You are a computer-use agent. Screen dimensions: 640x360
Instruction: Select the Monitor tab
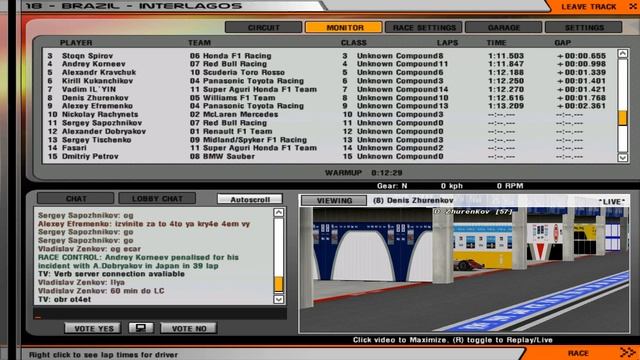(x=344, y=27)
